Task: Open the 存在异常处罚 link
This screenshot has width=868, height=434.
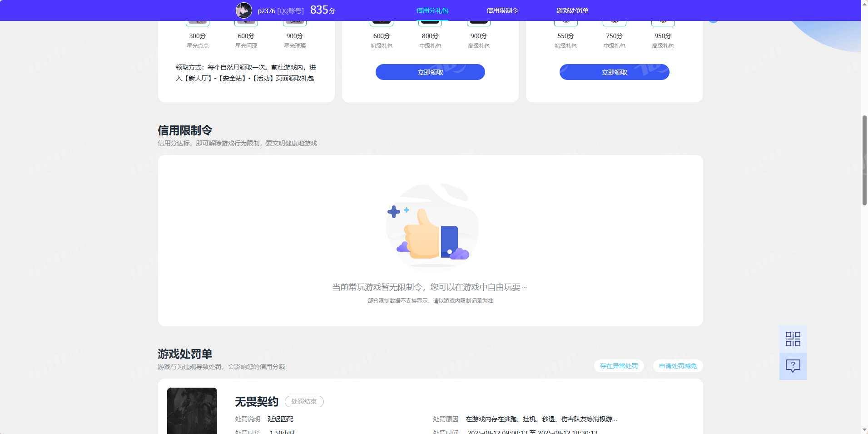Action: (619, 366)
